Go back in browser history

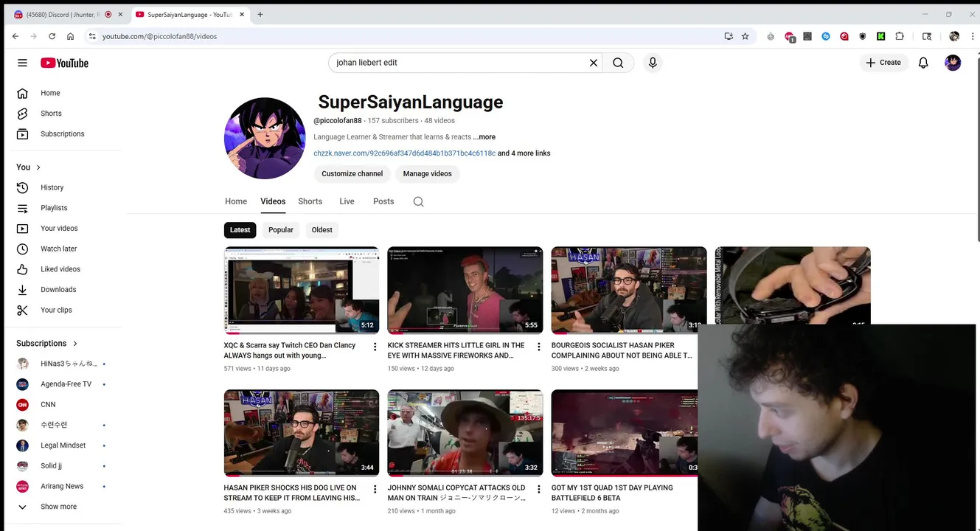[15, 36]
